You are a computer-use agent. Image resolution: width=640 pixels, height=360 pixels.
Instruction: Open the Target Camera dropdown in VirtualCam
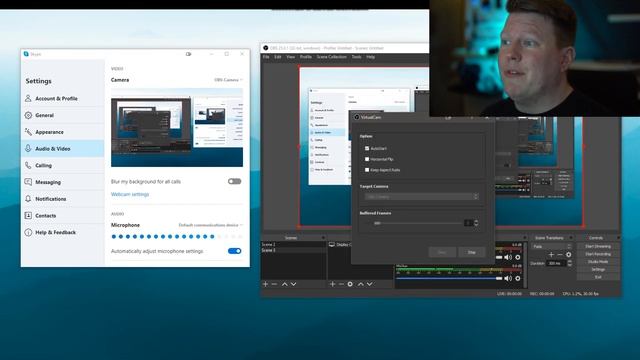[421, 197]
